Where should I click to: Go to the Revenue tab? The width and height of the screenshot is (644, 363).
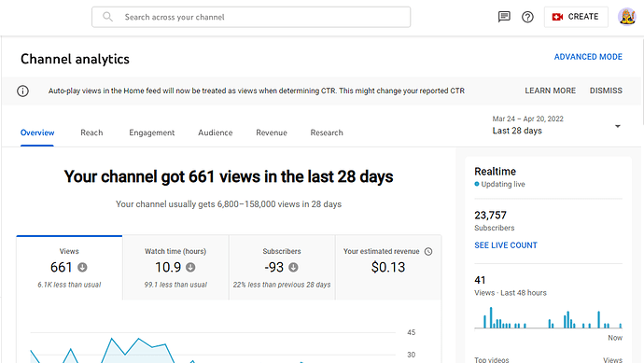272,133
